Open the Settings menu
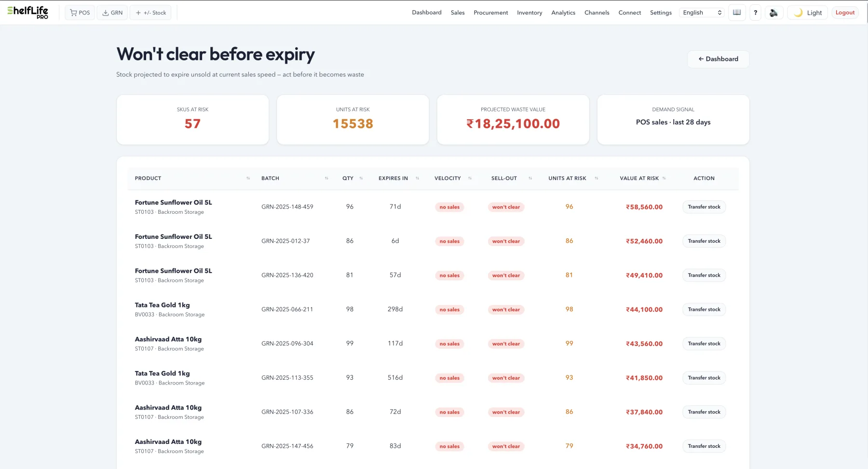 661,13
